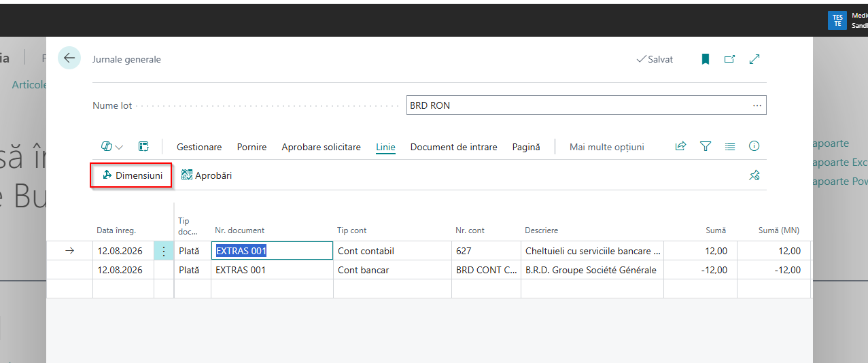This screenshot has width=868, height=363.
Task: Open page in new window icon
Action: click(729, 59)
